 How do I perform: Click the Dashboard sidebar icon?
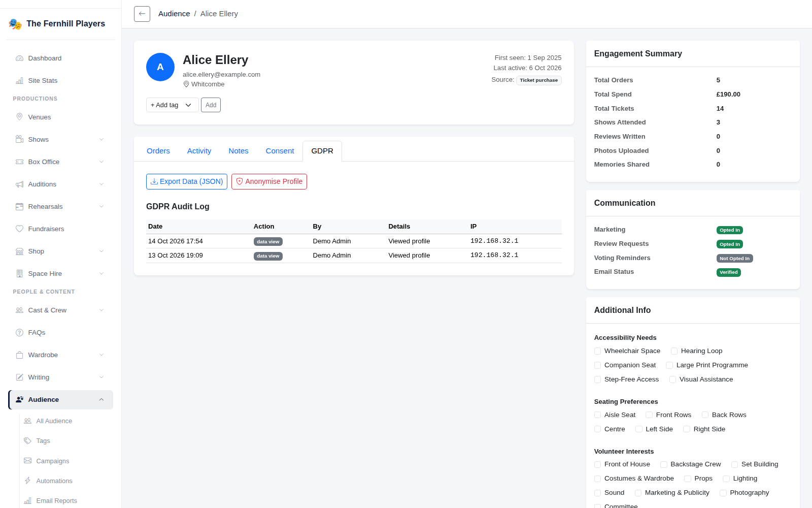(19, 58)
